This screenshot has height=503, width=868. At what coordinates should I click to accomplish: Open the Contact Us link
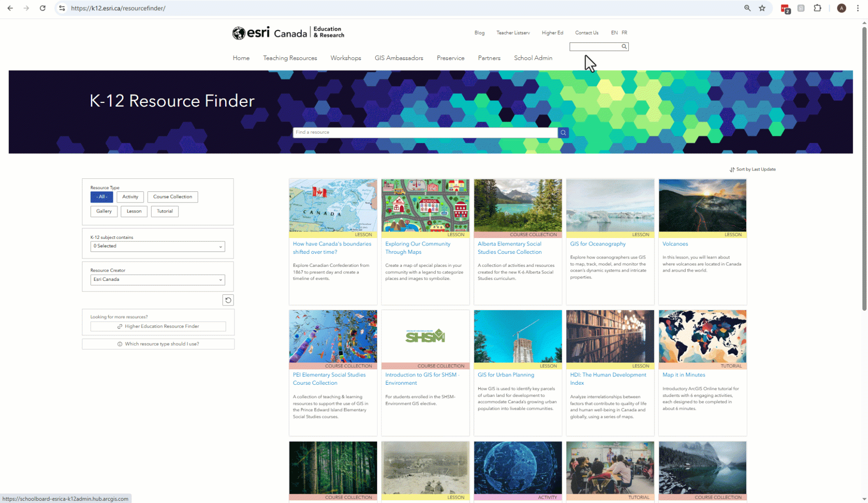click(x=586, y=33)
